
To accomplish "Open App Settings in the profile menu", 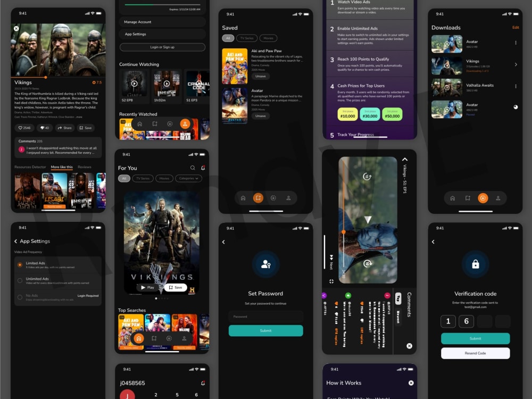I will [x=162, y=34].
